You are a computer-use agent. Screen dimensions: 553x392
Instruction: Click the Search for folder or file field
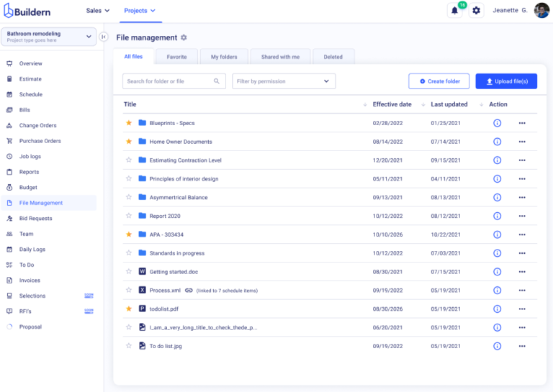(x=168, y=81)
